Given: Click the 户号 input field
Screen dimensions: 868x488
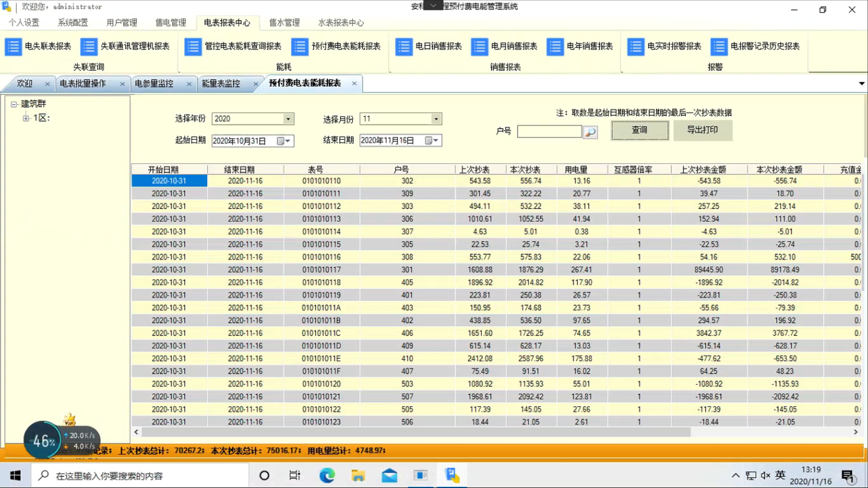Looking at the screenshot, I should coord(549,131).
